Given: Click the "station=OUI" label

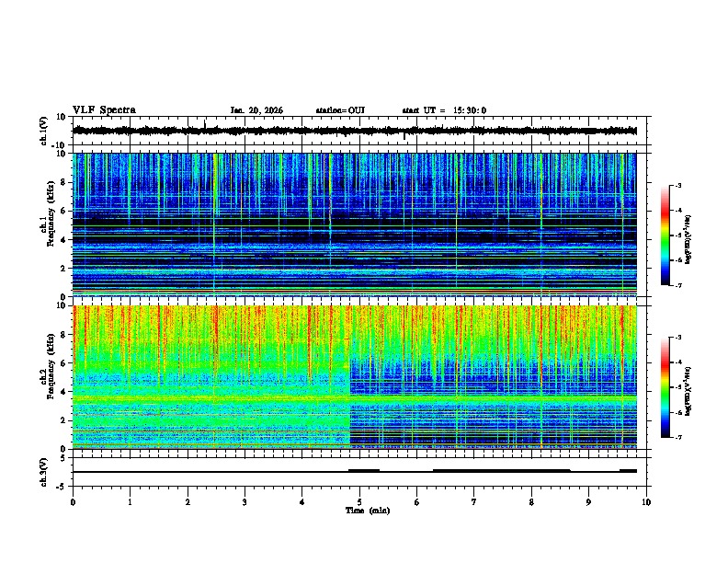Looking at the screenshot, I should [340, 110].
